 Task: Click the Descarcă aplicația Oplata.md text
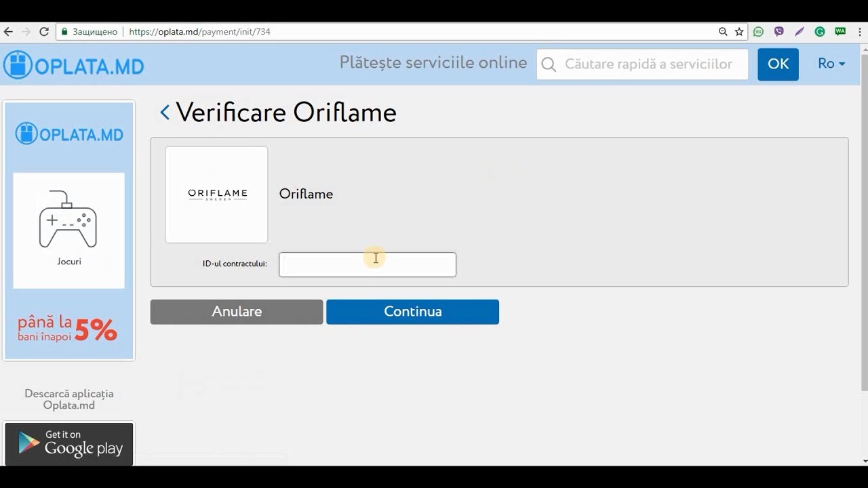[69, 399]
